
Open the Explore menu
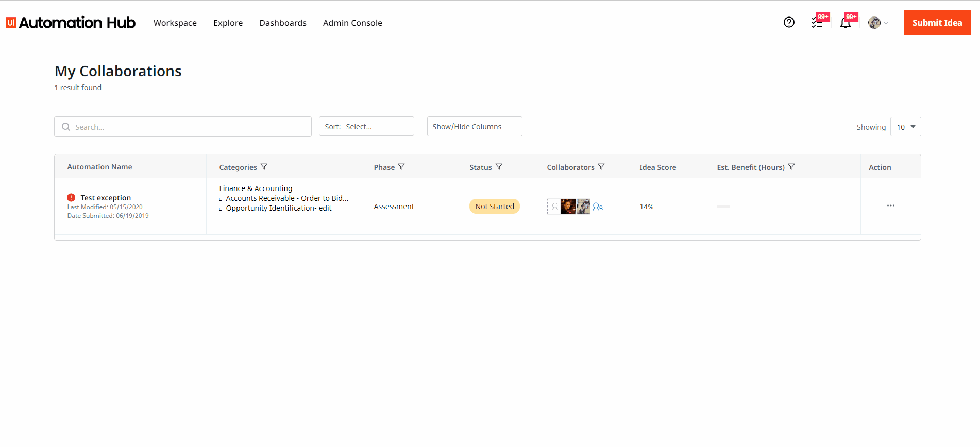[x=228, y=23]
